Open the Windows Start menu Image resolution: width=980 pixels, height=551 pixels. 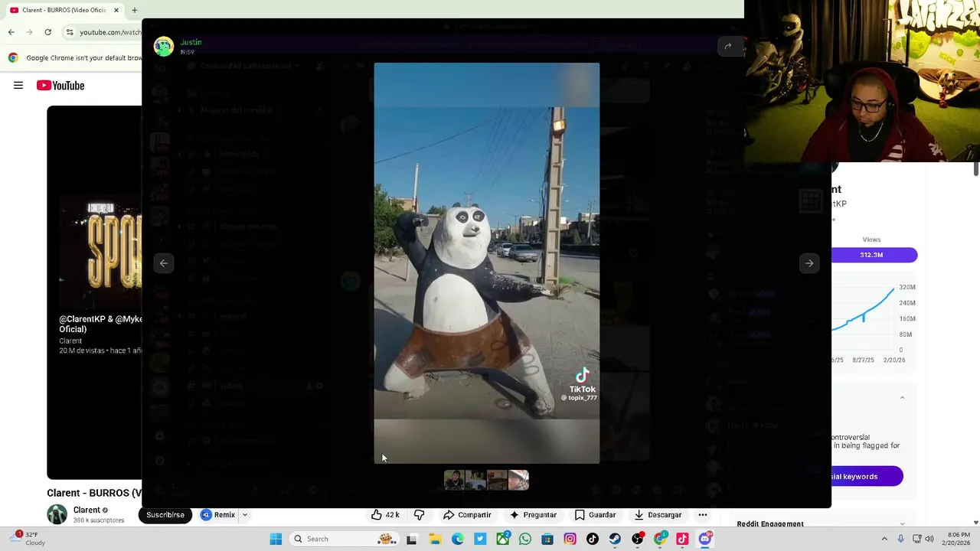(x=276, y=539)
